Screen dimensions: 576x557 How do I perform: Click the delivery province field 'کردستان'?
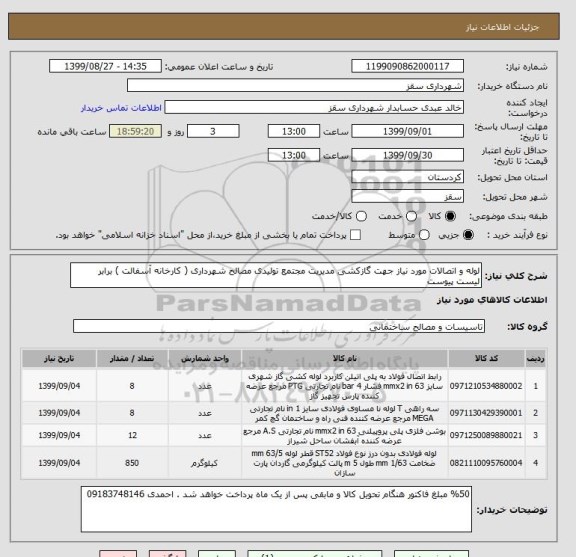[x=407, y=177]
